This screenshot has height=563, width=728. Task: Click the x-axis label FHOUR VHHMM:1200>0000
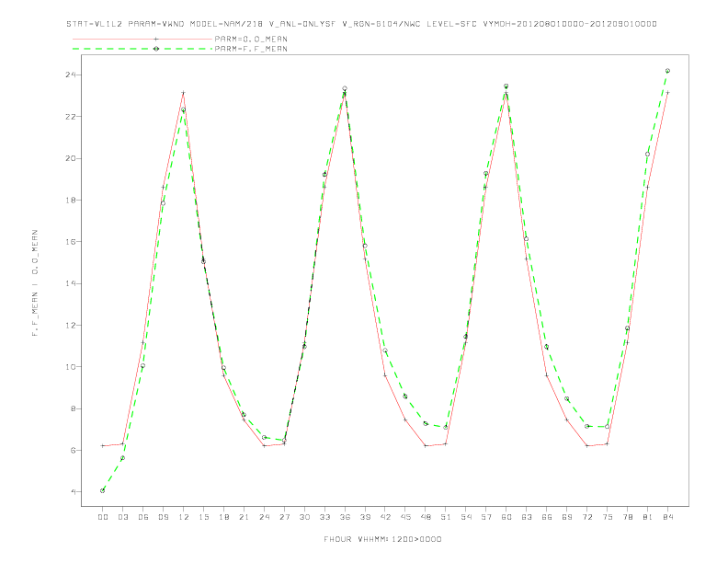click(x=382, y=539)
